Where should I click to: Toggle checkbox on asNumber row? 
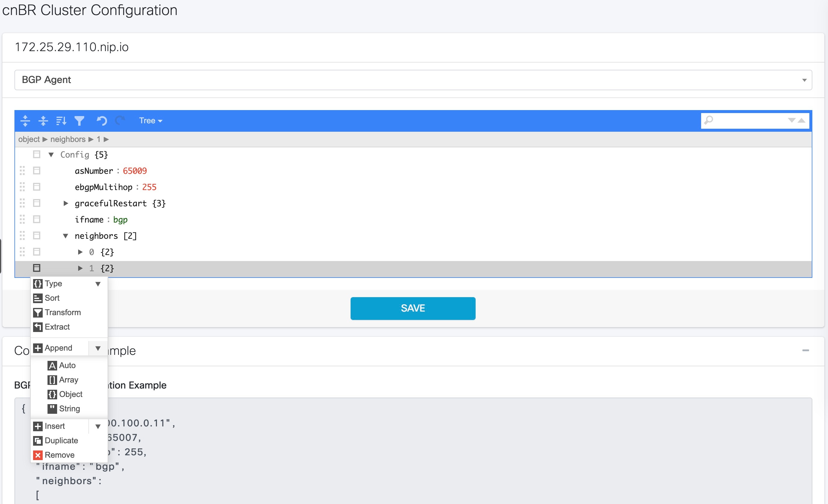[37, 171]
